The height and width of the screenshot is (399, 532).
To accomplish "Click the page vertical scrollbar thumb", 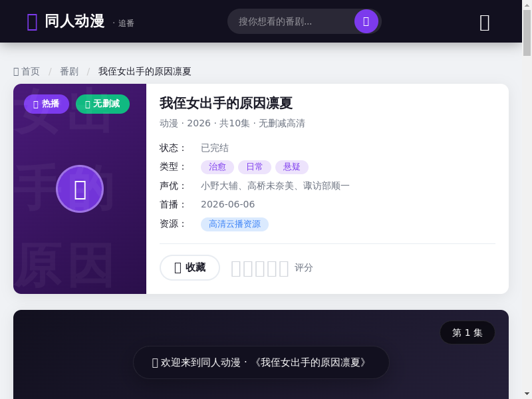I will pyautogui.click(x=527, y=33).
